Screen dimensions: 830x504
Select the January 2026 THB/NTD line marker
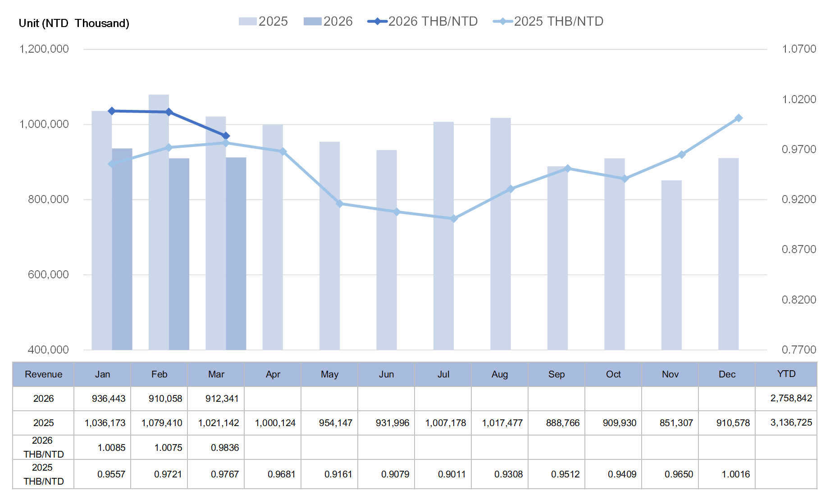112,111
